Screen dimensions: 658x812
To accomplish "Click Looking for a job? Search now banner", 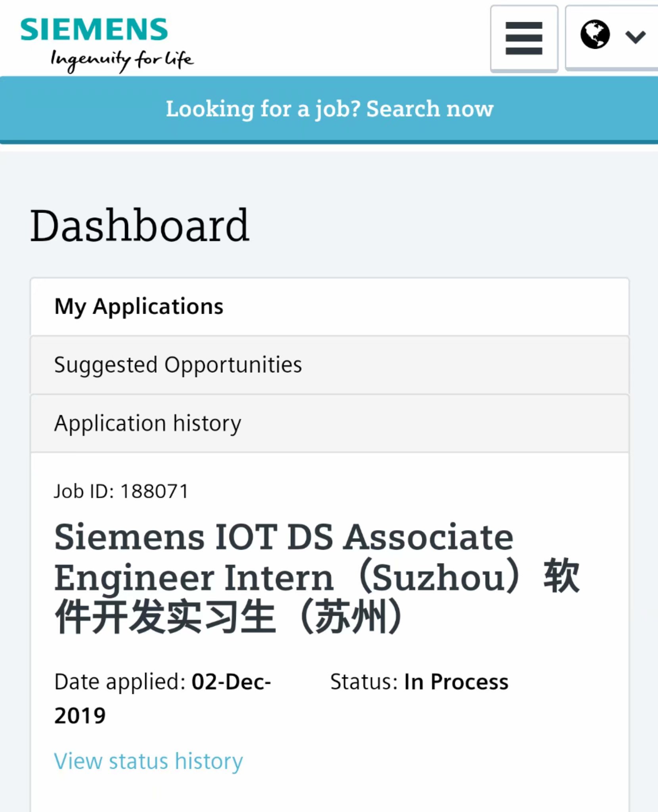I will pos(329,109).
